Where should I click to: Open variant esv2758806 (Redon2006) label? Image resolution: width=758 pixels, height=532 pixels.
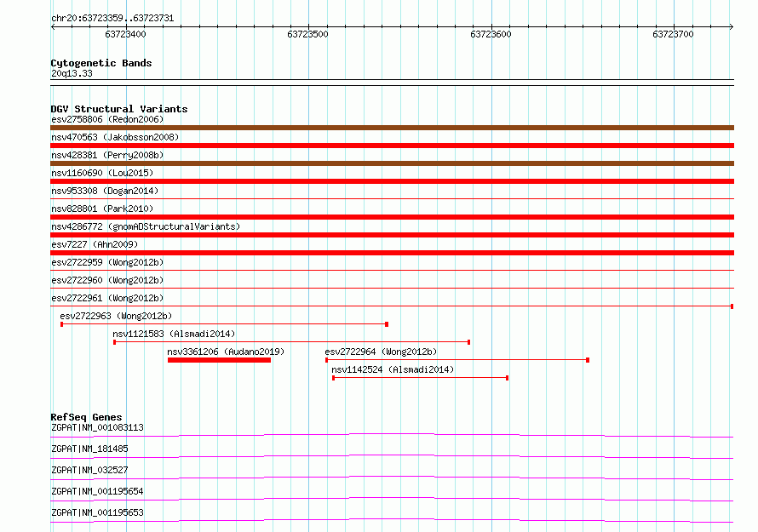click(x=107, y=119)
